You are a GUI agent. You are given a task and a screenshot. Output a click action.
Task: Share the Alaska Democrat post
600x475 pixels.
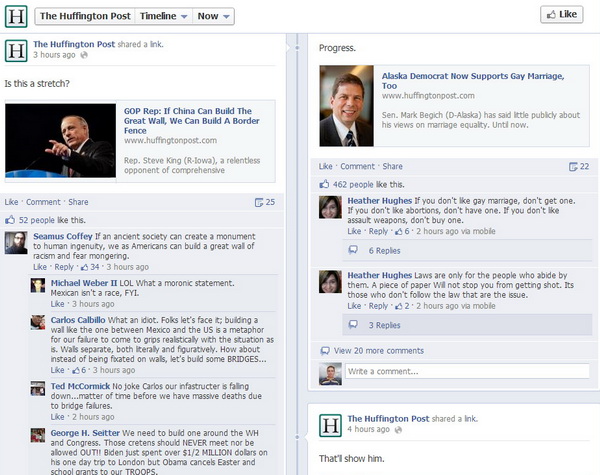pyautogui.click(x=393, y=166)
